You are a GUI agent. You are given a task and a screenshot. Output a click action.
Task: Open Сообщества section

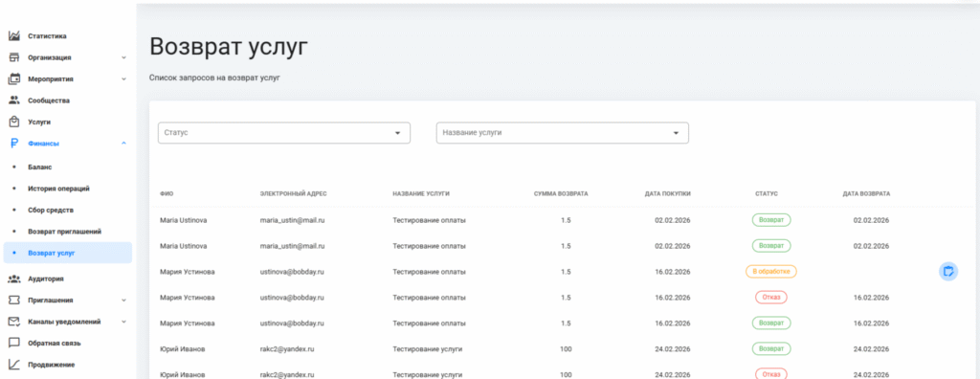pyautogui.click(x=48, y=100)
